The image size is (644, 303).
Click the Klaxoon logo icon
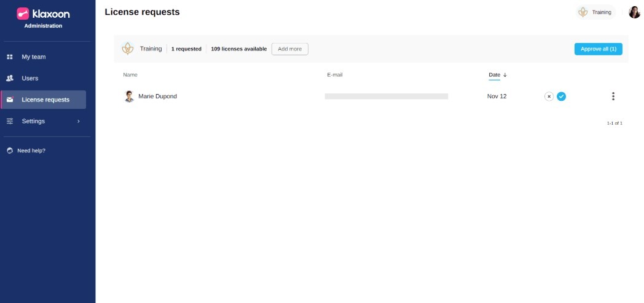tap(23, 13)
